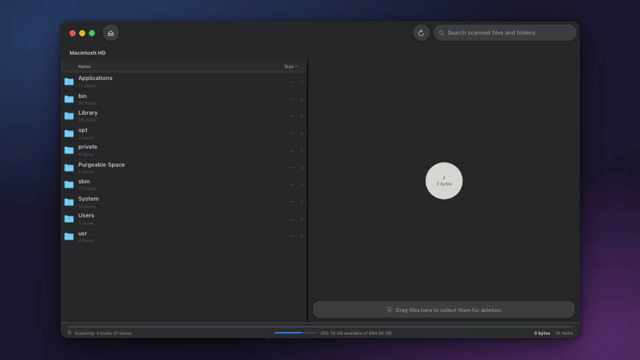Viewport: 640px width, 360px height.
Task: Expand the Users row chevron
Action: pos(302,219)
